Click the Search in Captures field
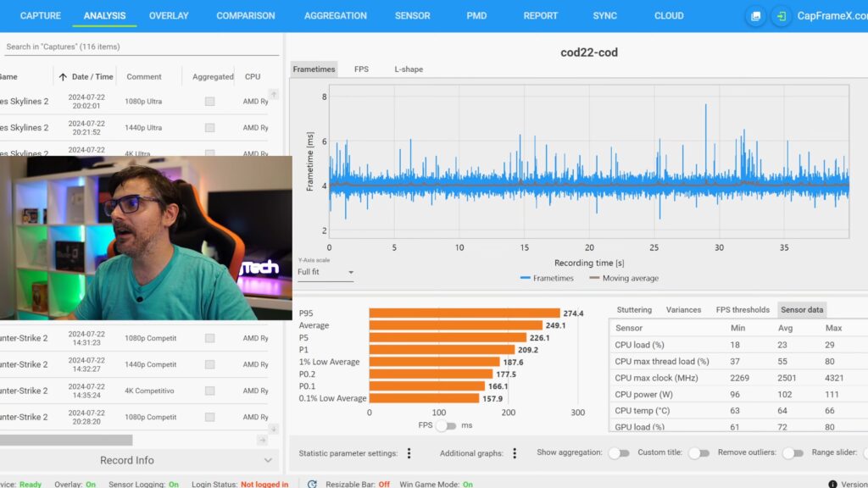This screenshot has width=868, height=488. point(142,47)
